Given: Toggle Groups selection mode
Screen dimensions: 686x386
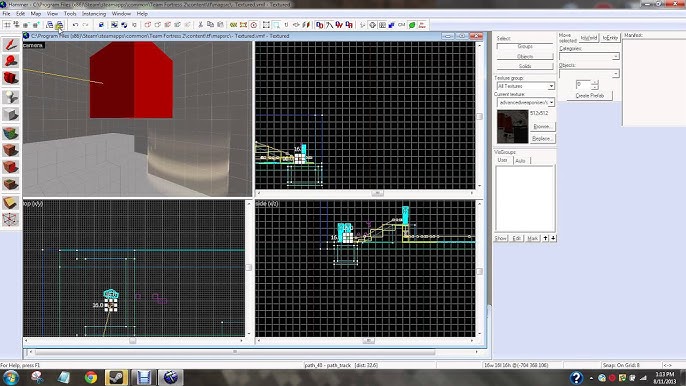Looking at the screenshot, I should pyautogui.click(x=525, y=46).
